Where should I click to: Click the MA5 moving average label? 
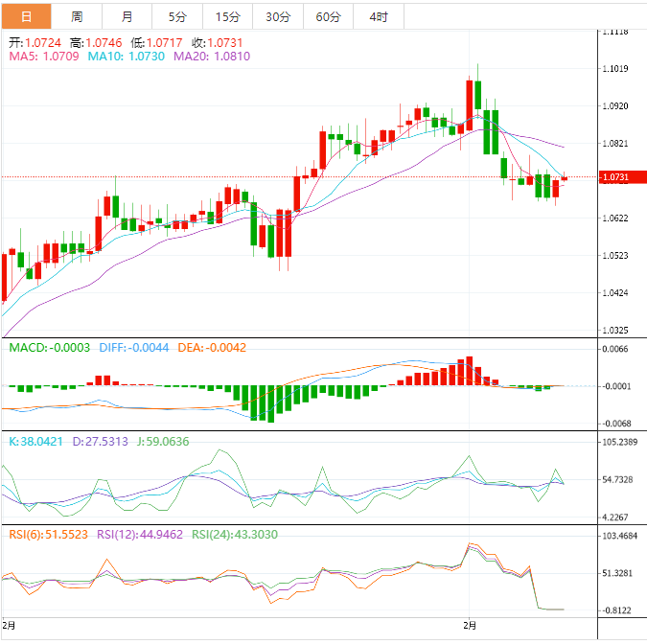[44, 57]
